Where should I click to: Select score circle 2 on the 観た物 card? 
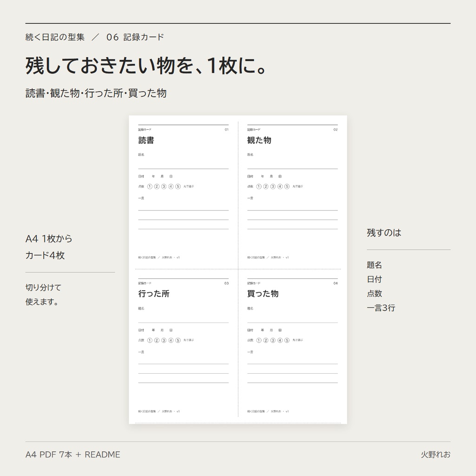(x=266, y=186)
